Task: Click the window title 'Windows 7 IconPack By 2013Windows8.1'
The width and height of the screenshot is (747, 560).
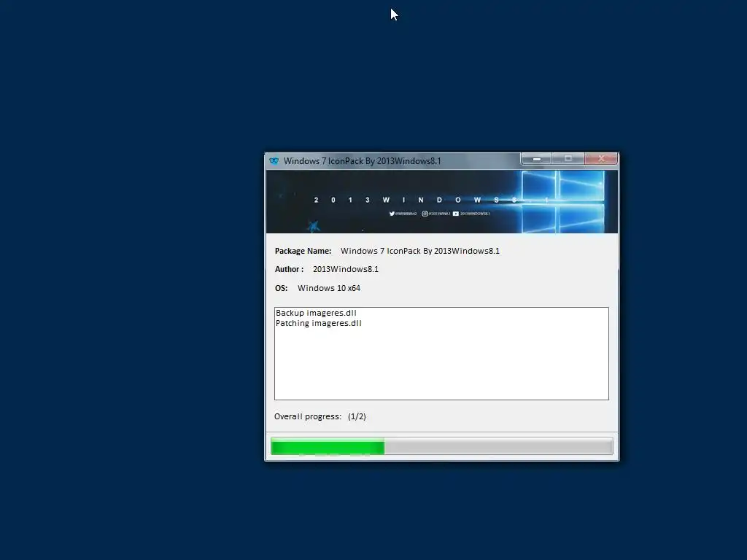Action: (362, 161)
